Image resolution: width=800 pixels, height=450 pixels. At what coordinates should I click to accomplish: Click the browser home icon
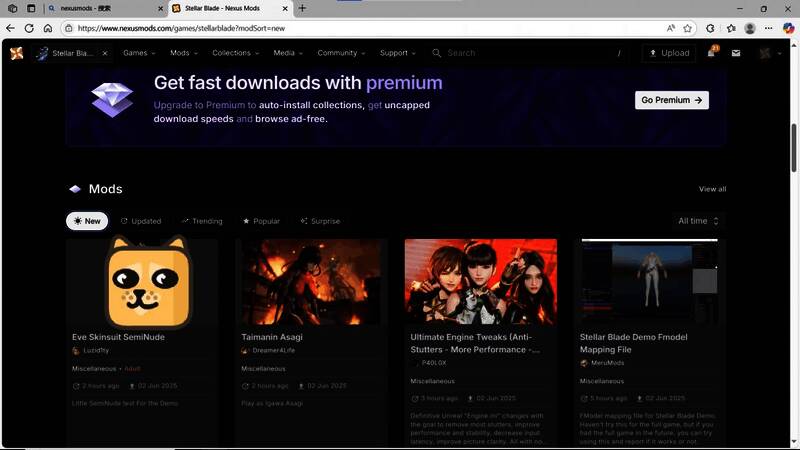tap(48, 28)
